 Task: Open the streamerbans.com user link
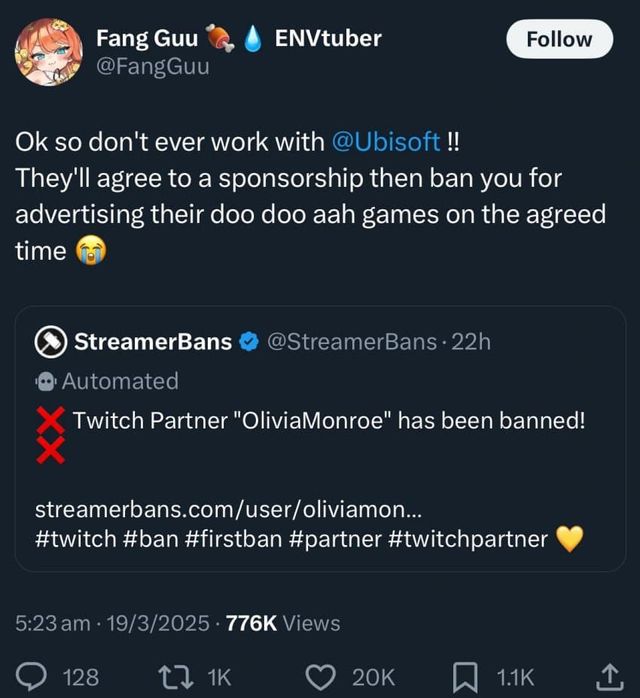point(228,508)
